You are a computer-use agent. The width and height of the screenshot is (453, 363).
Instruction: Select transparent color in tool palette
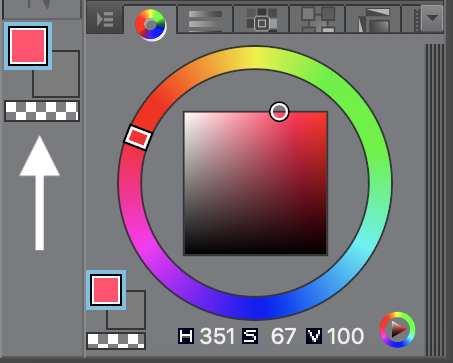point(42,111)
